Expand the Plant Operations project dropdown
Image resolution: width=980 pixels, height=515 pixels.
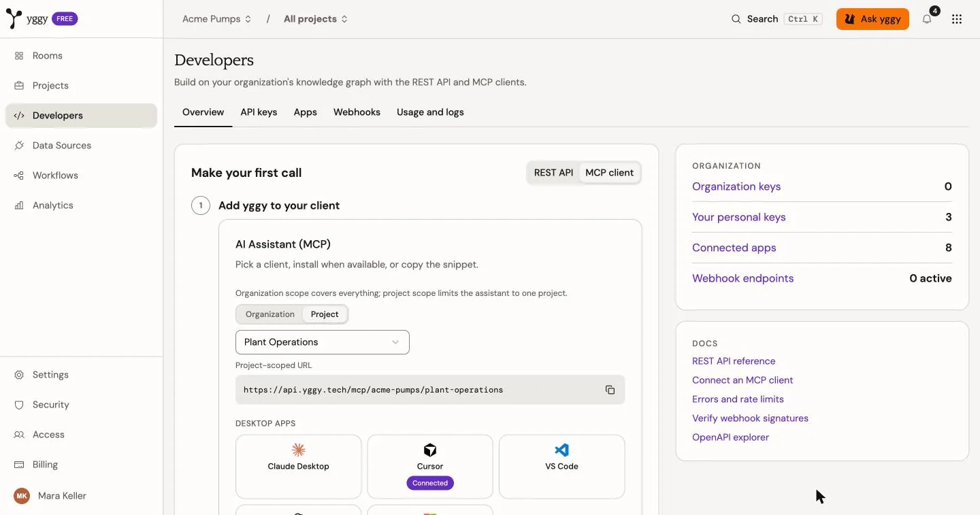(323, 342)
